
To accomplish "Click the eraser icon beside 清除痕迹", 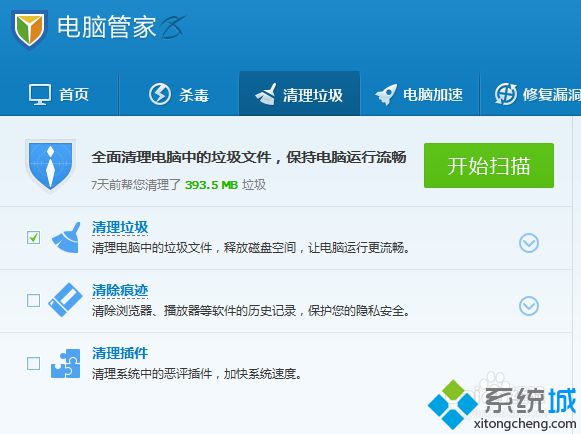I will pos(65,300).
